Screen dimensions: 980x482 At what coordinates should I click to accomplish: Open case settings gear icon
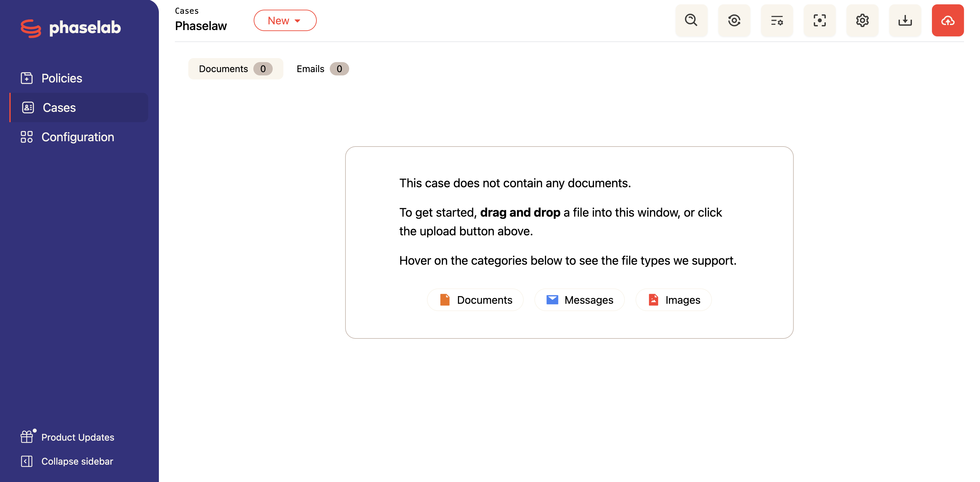[x=862, y=21]
